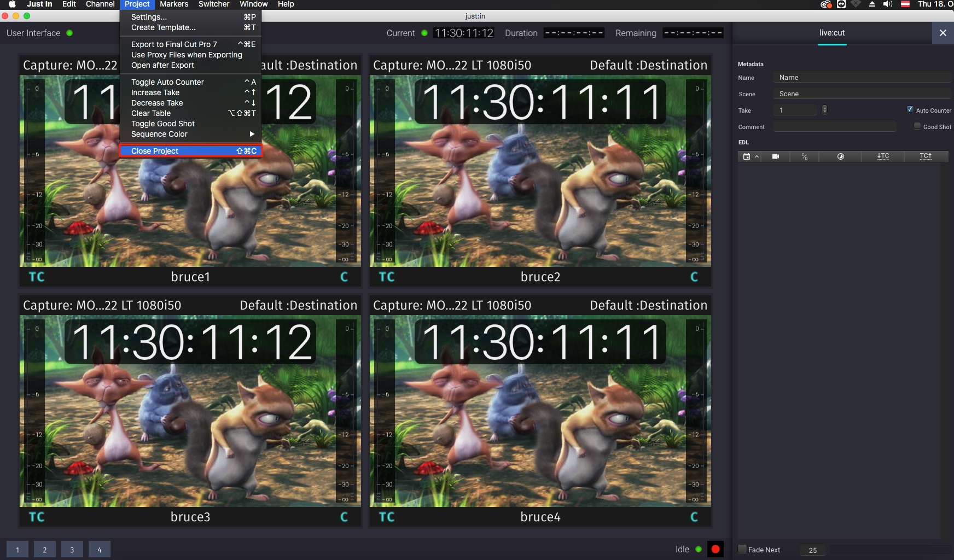Screen dimensions: 954x560
Task: Click the Comment metadata field
Action: 835,127
